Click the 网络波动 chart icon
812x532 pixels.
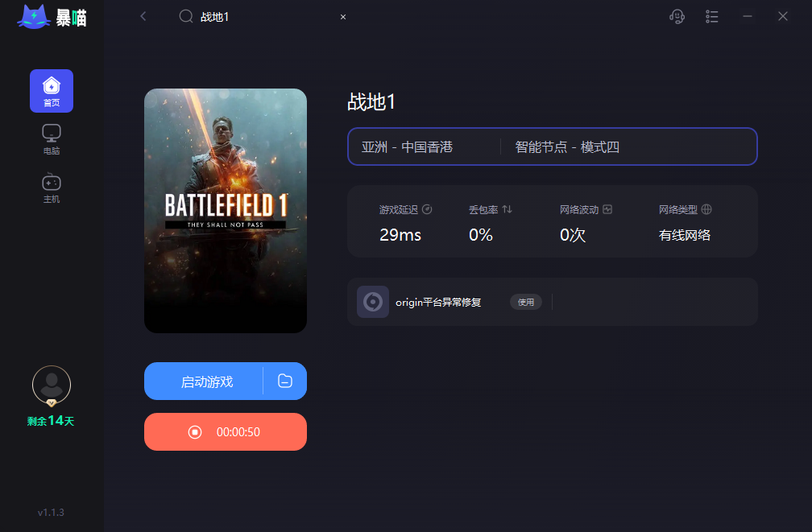pos(607,209)
